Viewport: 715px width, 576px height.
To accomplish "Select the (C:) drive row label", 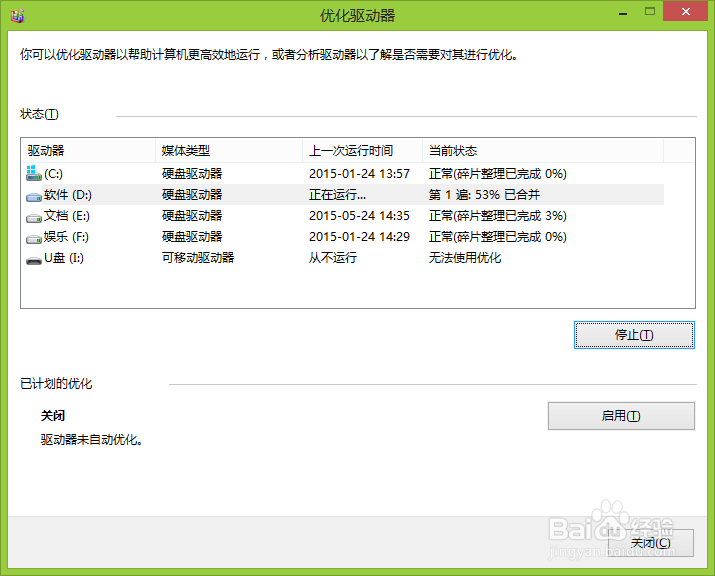I will tap(53, 174).
